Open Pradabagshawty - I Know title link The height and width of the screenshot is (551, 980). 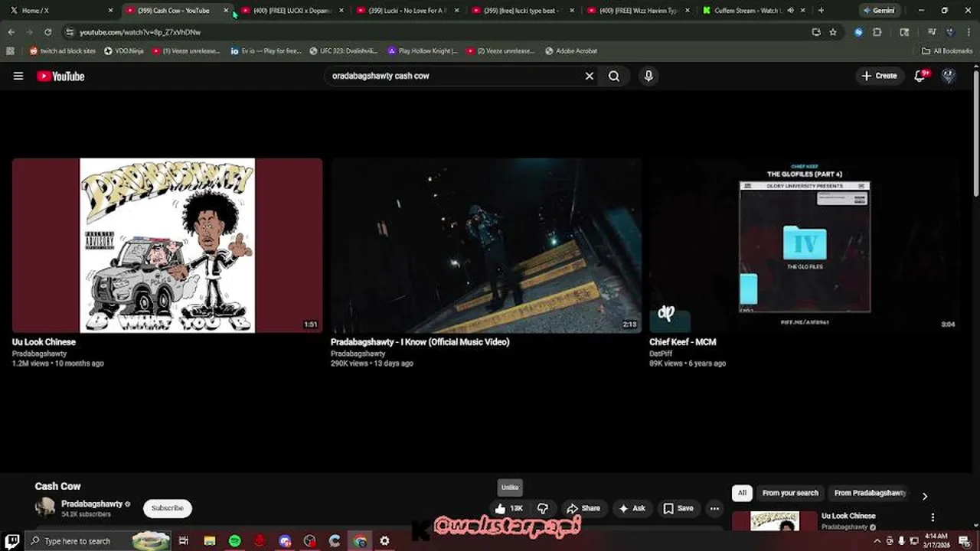[x=420, y=342]
